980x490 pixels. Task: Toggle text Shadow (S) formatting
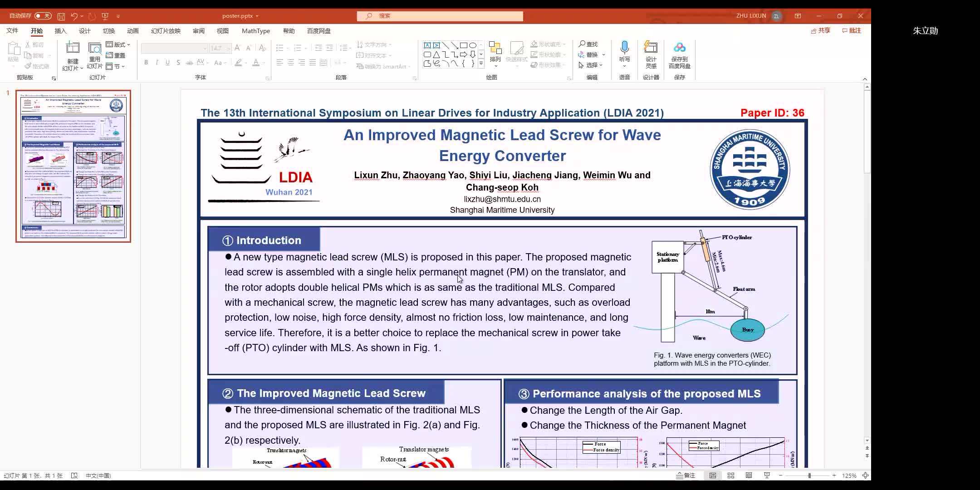tap(178, 63)
